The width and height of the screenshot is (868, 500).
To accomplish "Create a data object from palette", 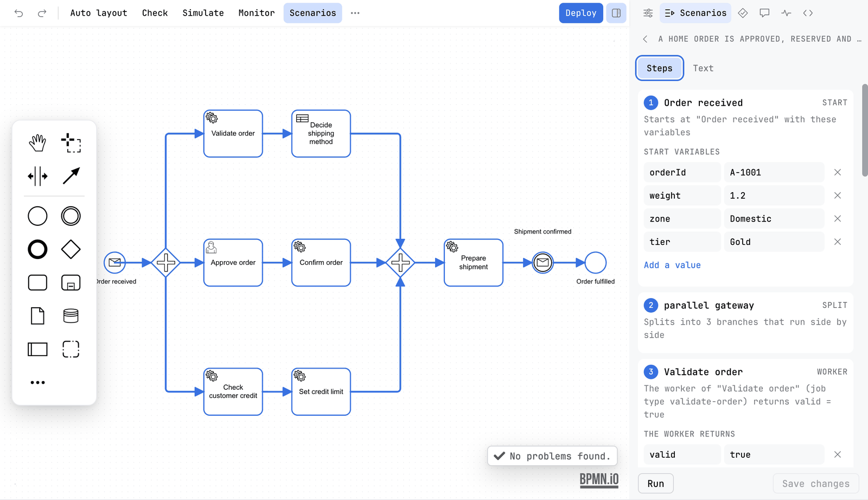I will (37, 316).
